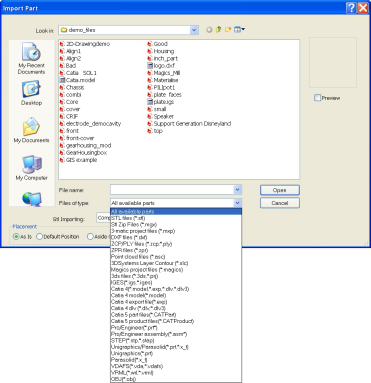Click the Cancel button
371x383 pixels.
click(280, 203)
